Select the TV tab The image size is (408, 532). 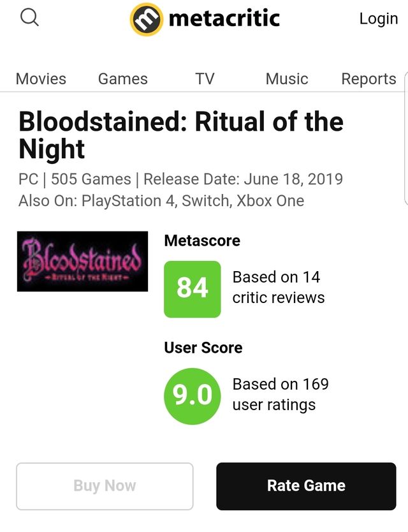pyautogui.click(x=205, y=78)
